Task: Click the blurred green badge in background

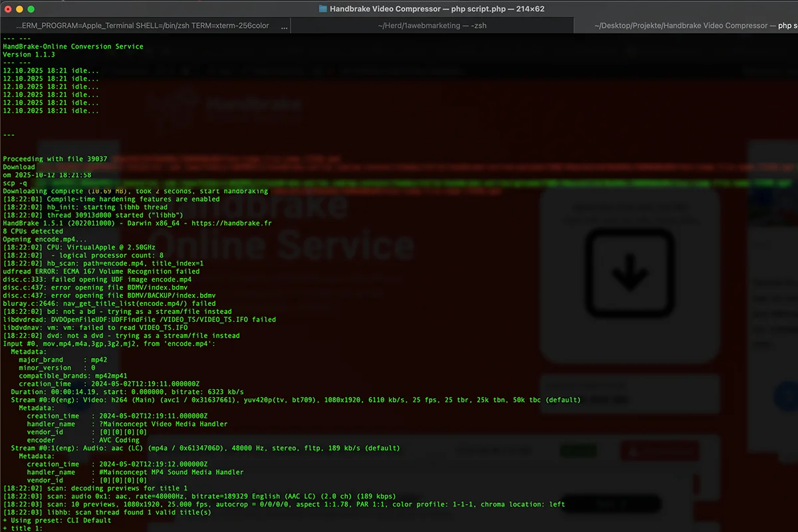Action: (577, 451)
